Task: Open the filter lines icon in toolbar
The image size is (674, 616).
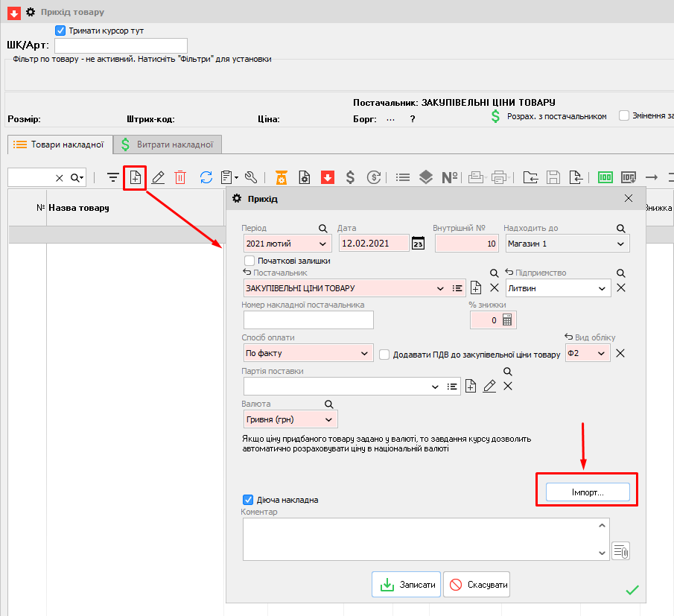Action: pyautogui.click(x=112, y=177)
